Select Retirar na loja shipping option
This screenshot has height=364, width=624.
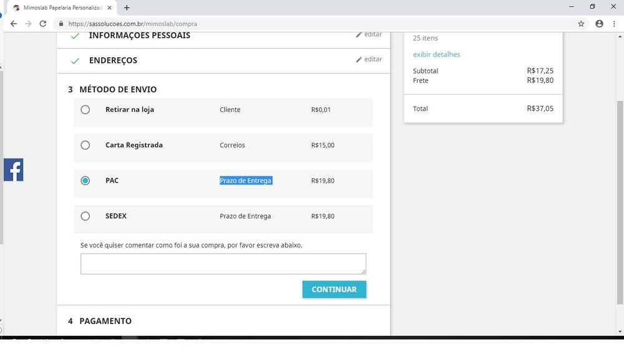(x=85, y=110)
